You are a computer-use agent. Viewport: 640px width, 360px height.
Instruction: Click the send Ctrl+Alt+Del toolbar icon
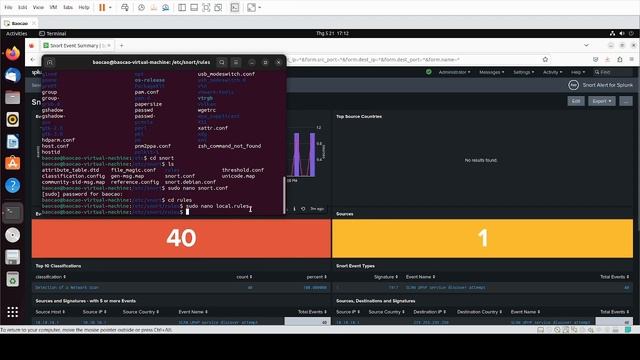click(x=125, y=7)
